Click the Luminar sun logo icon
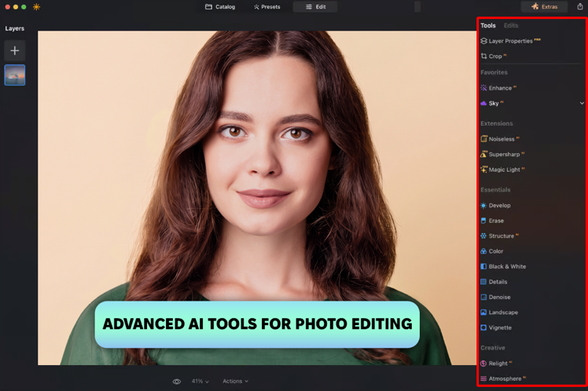Image resolution: width=588 pixels, height=391 pixels. tap(36, 7)
